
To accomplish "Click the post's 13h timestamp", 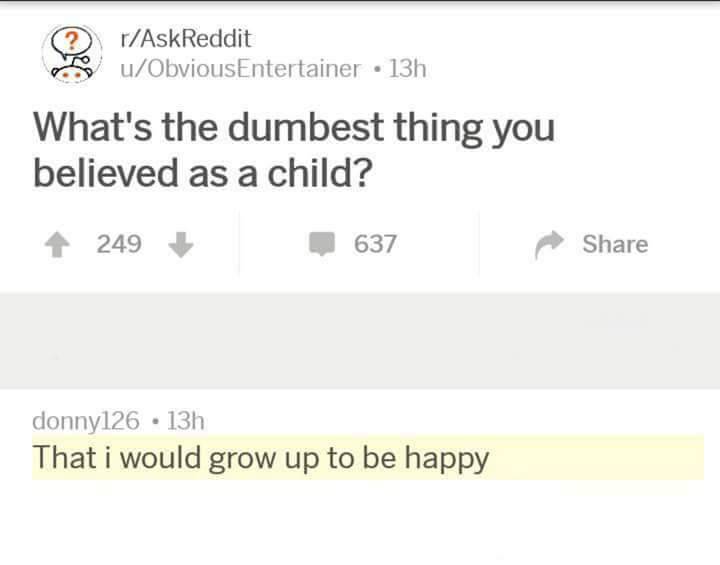I will [408, 69].
